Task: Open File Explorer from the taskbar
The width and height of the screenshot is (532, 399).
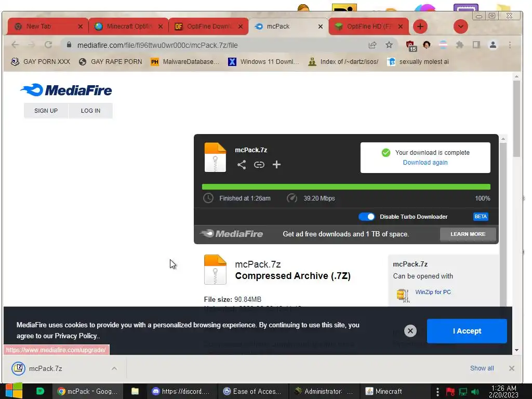Action: (x=135, y=391)
